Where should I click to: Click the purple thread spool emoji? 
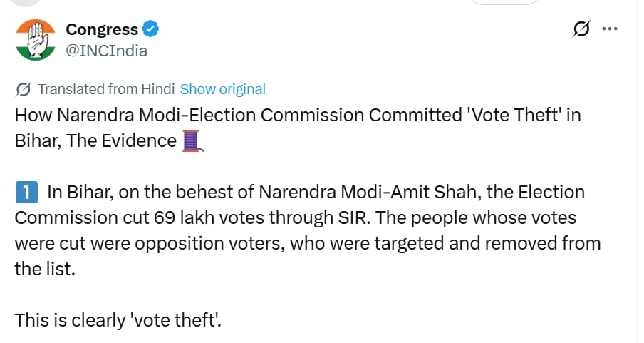point(192,140)
